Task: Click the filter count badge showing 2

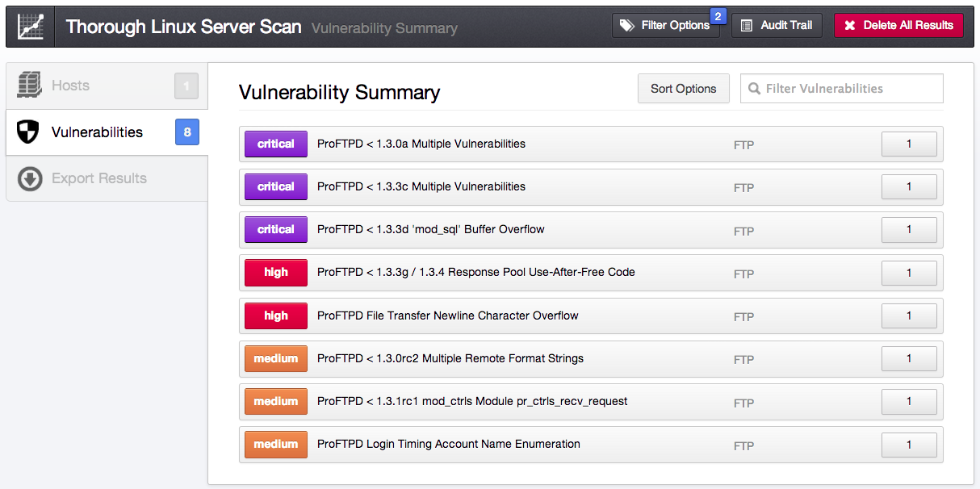Action: pyautogui.click(x=718, y=15)
